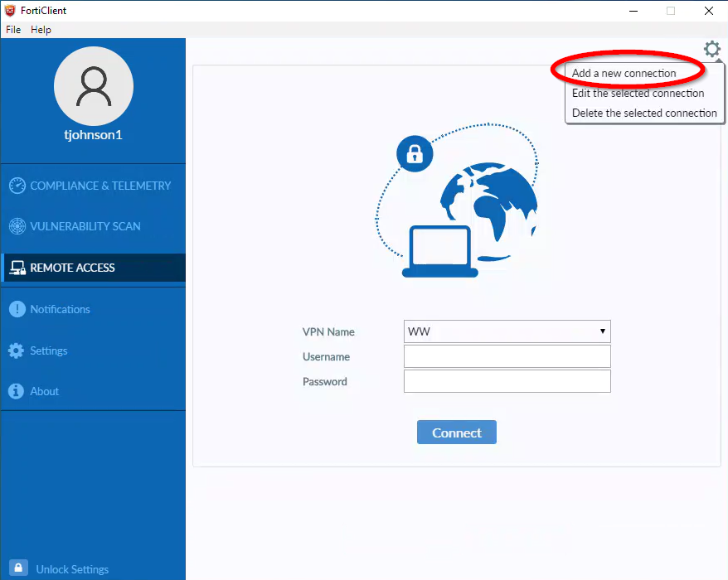728x580 pixels.
Task: Click the Compliance & Telemetry gauge icon
Action: (x=17, y=186)
